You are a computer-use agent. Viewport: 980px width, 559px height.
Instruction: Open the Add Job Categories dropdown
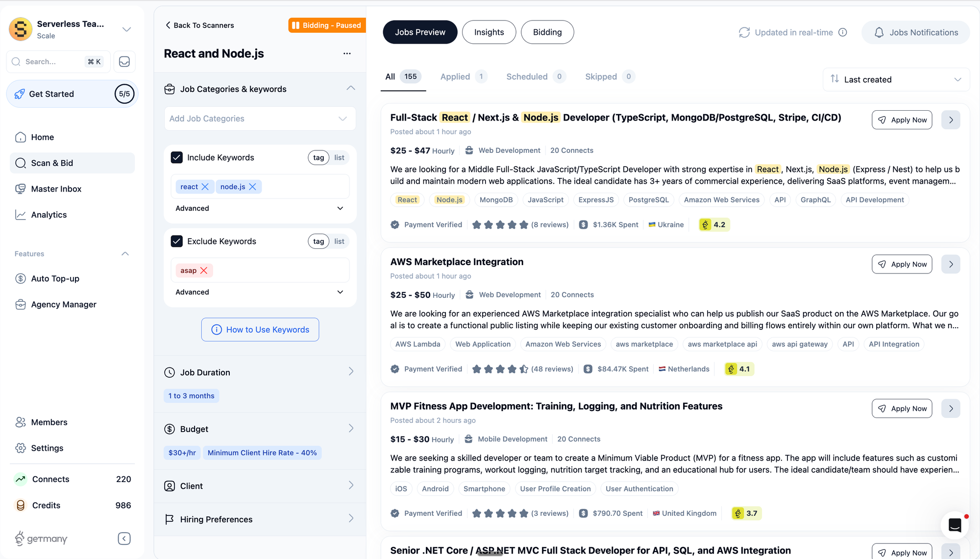point(260,119)
